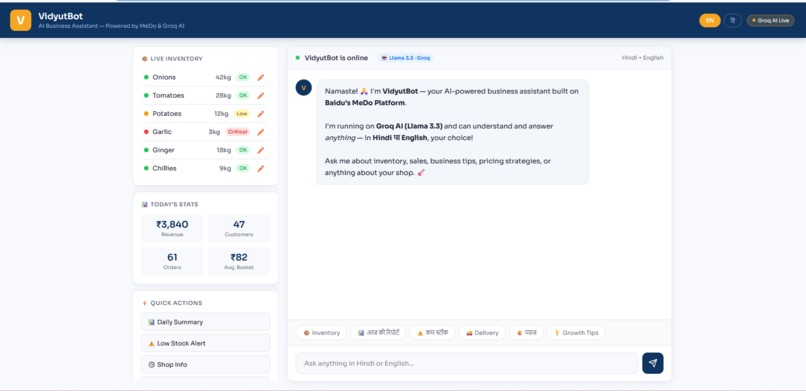806x391 pixels.
Task: Click the TODAY'S STATS panel heading
Action: point(174,204)
